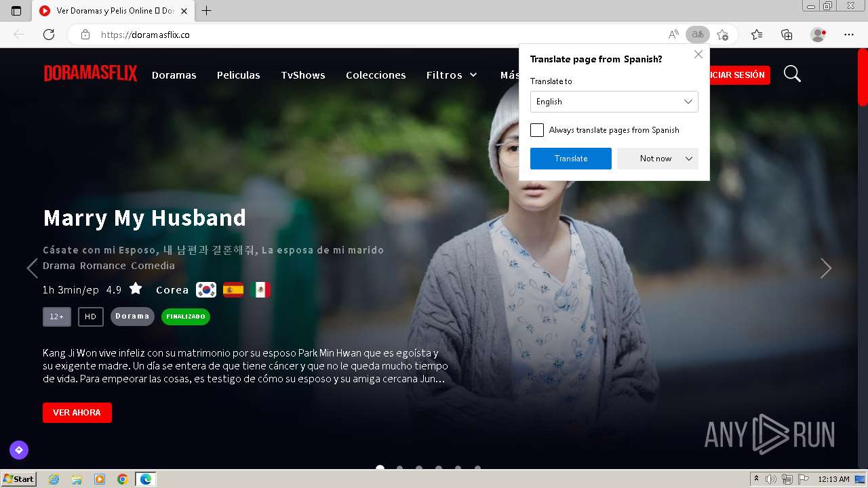Click the translate icon in address bar

(698, 35)
